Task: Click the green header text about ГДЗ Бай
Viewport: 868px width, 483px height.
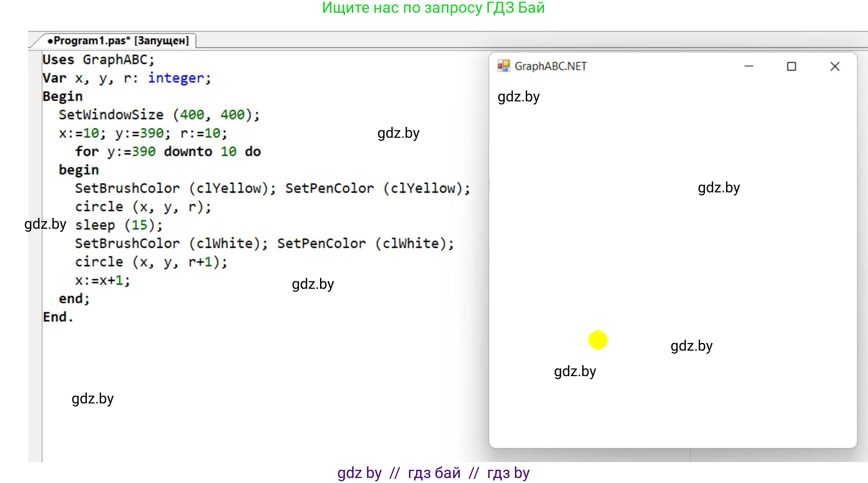Action: click(433, 8)
